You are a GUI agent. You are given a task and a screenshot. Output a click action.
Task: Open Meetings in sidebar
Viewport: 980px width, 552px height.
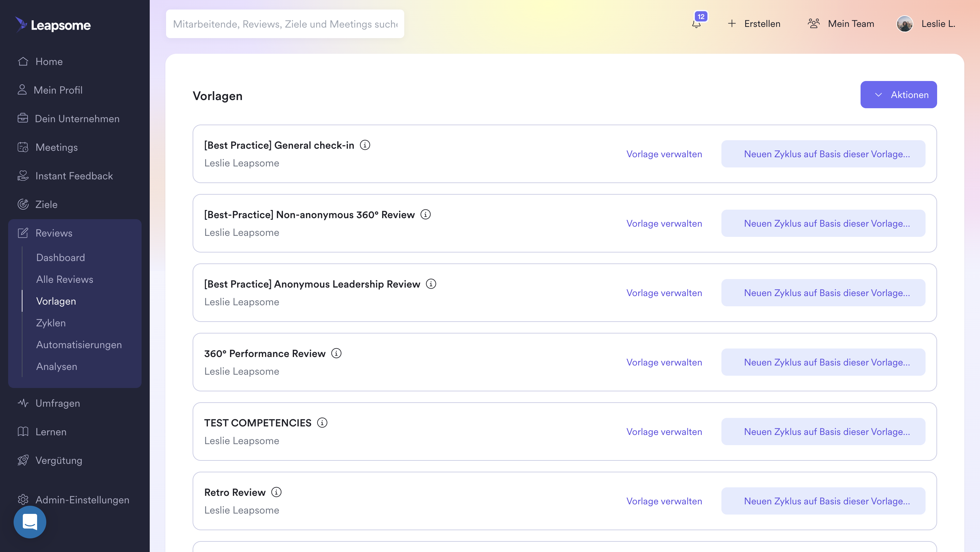coord(57,147)
